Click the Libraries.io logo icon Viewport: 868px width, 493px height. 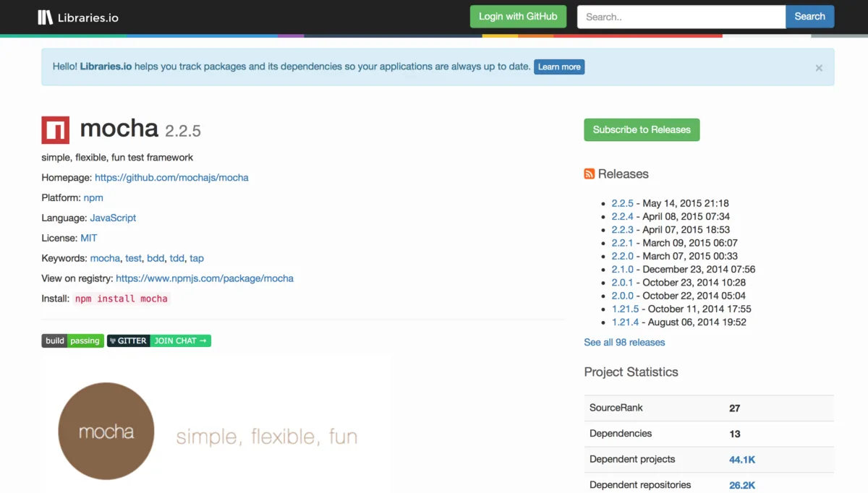[46, 17]
